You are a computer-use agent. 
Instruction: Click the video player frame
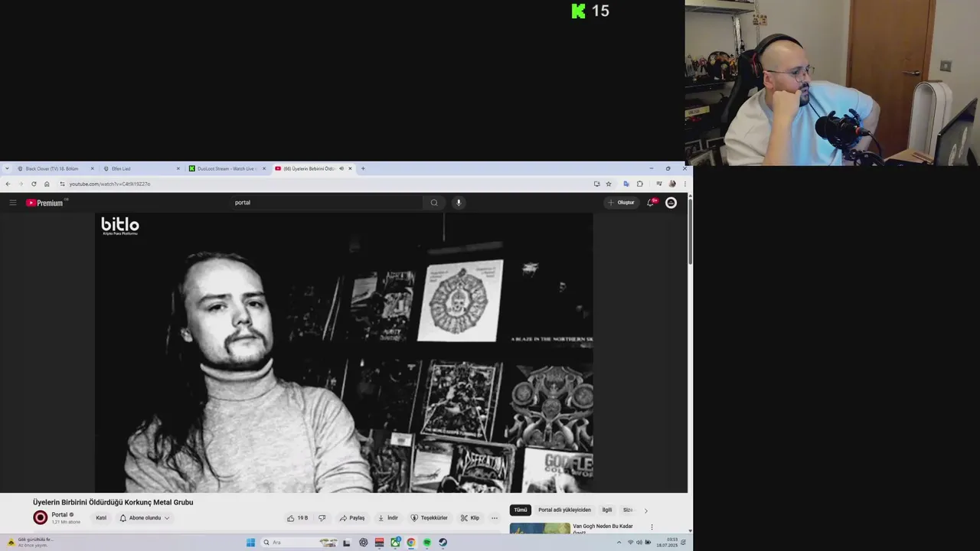344,353
